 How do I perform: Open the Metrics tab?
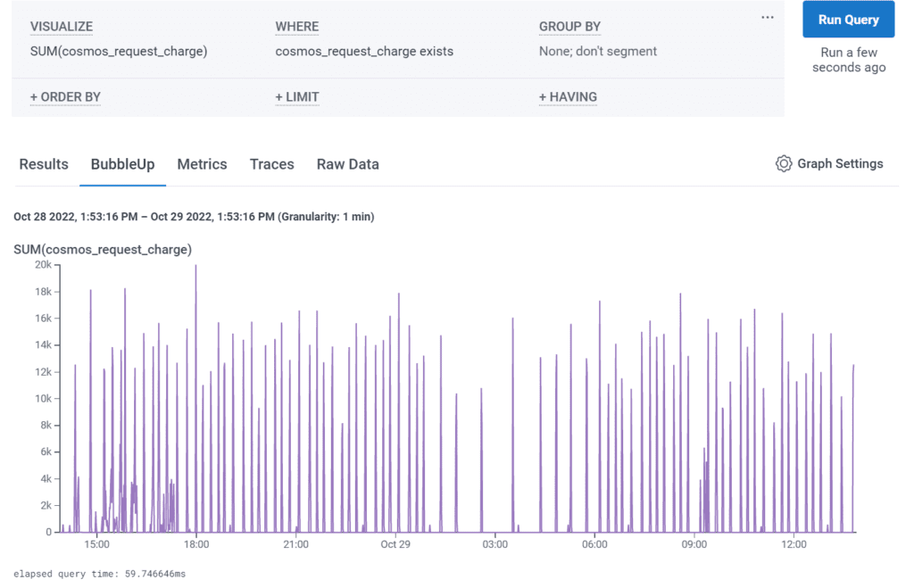pos(202,164)
